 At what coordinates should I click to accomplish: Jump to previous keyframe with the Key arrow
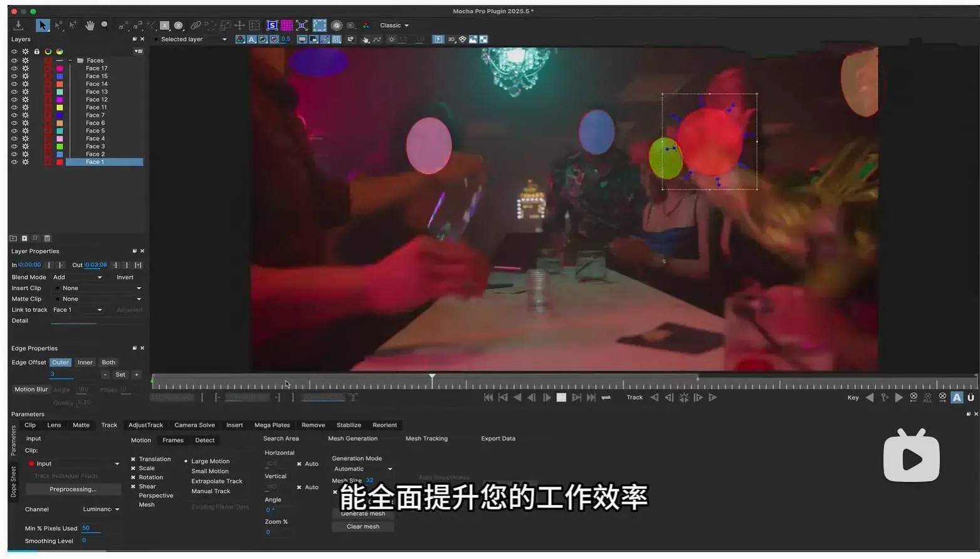click(x=869, y=397)
